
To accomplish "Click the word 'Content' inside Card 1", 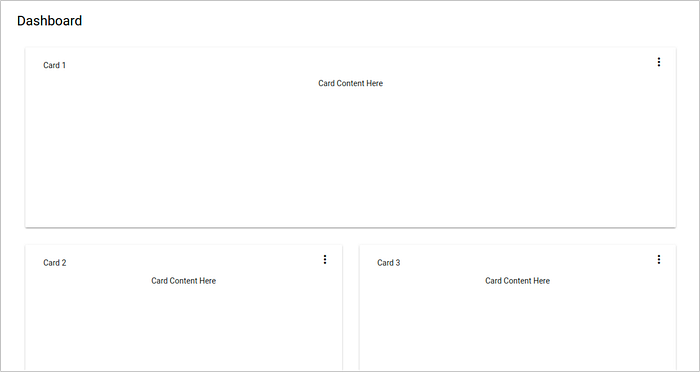I will 351,83.
